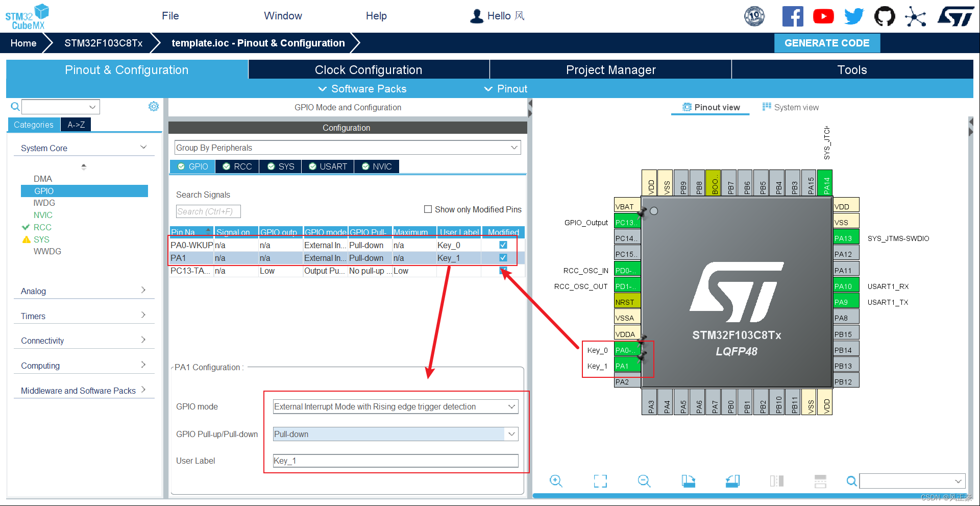Toggle the Modified checkbox for PA1
Image resolution: width=980 pixels, height=506 pixels.
coord(503,258)
